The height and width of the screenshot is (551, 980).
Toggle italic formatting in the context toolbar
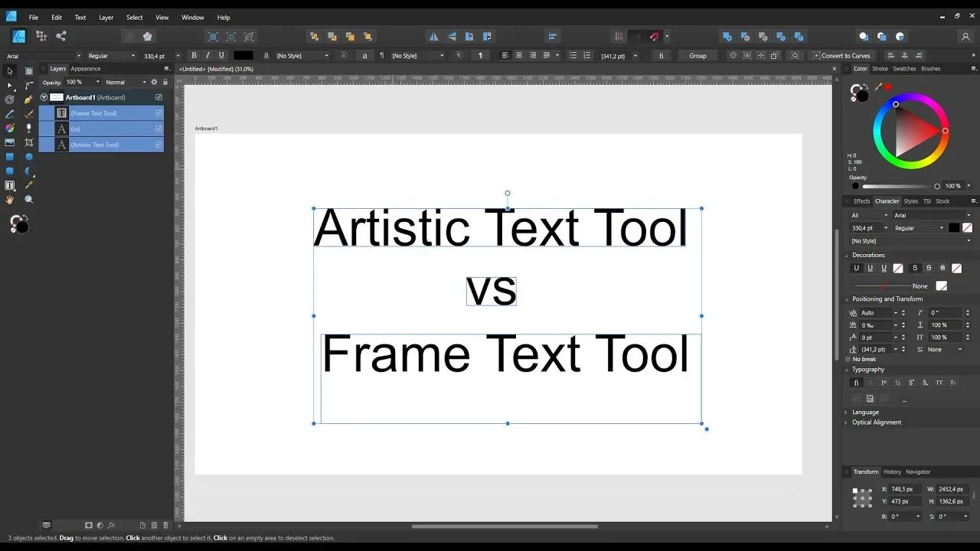point(207,55)
